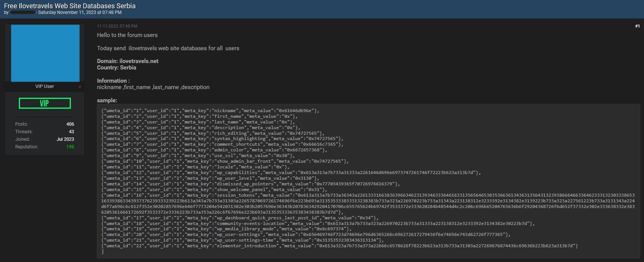Click the green VIP badge
This screenshot has width=644, height=262.
pos(45,103)
